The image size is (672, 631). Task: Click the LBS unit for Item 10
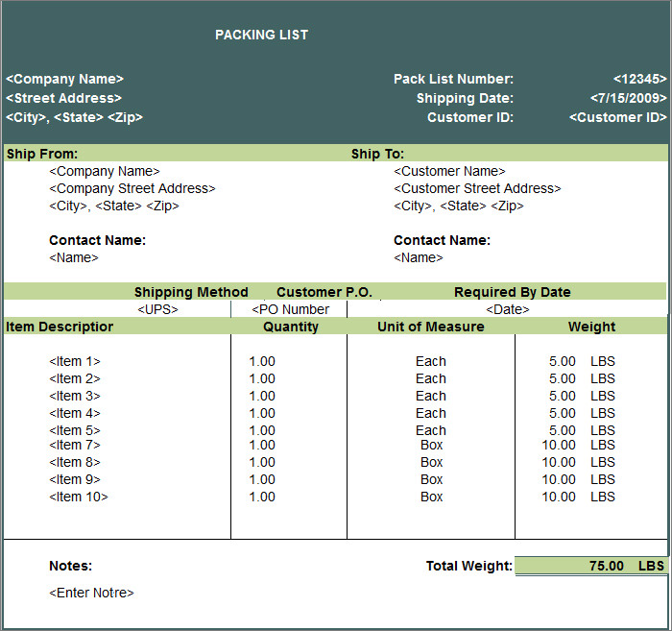[603, 497]
